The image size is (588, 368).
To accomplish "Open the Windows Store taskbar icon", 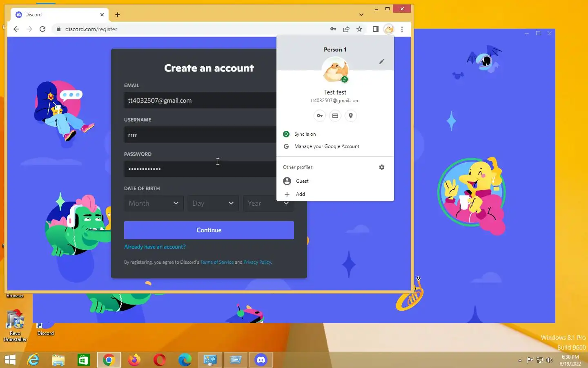I will (x=84, y=360).
